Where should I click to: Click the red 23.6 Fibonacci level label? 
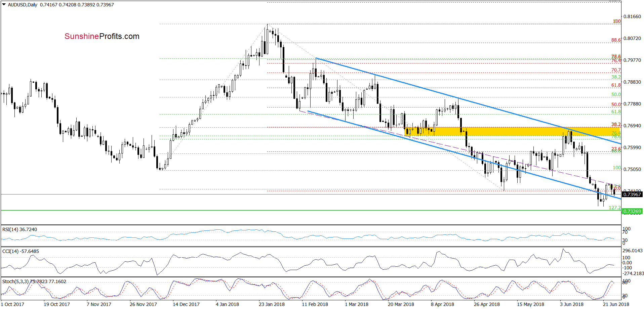point(616,148)
